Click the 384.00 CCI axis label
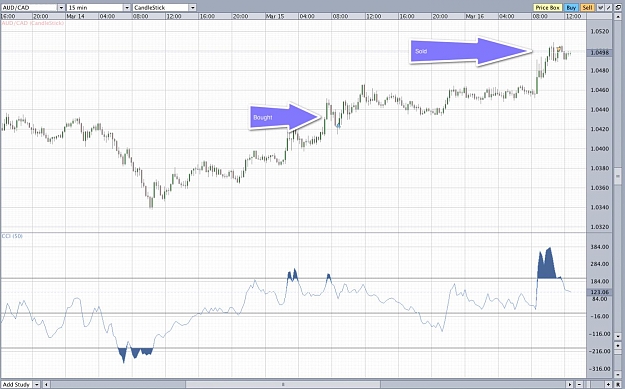 pos(599,247)
